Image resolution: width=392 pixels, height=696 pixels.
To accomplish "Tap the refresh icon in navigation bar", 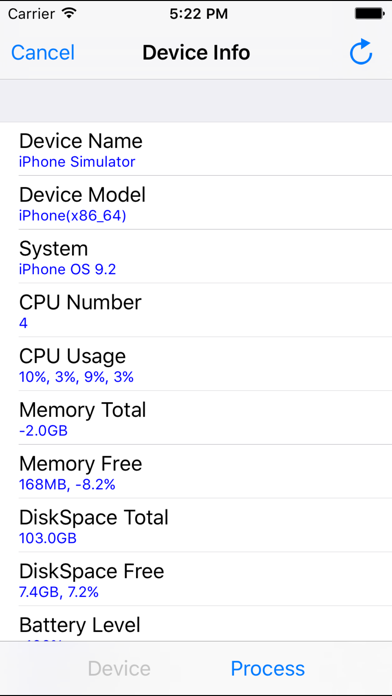I will tap(360, 52).
